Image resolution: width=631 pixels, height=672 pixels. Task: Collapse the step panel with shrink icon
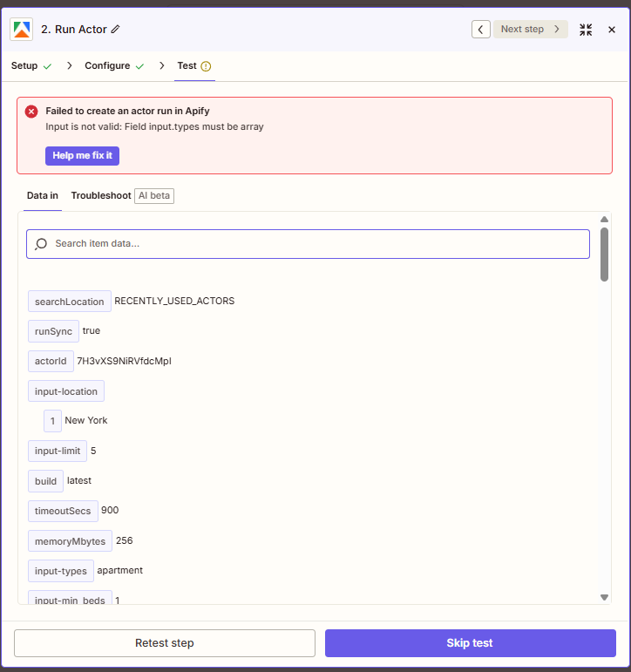586,30
